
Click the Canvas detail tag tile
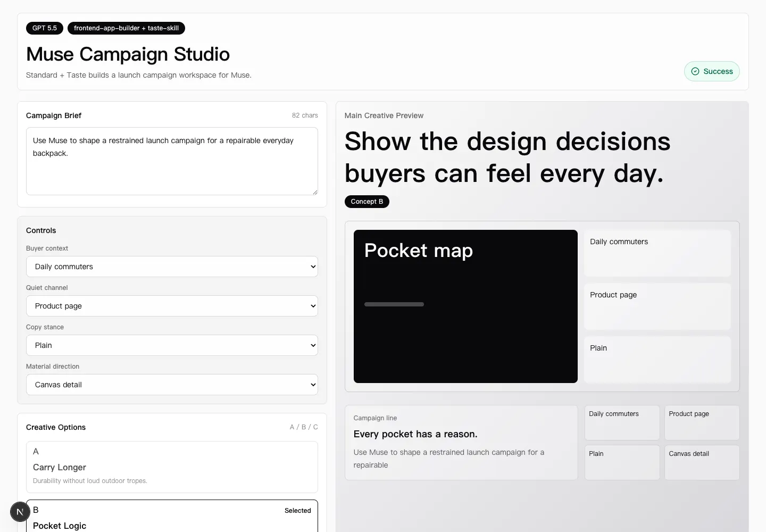tap(702, 463)
